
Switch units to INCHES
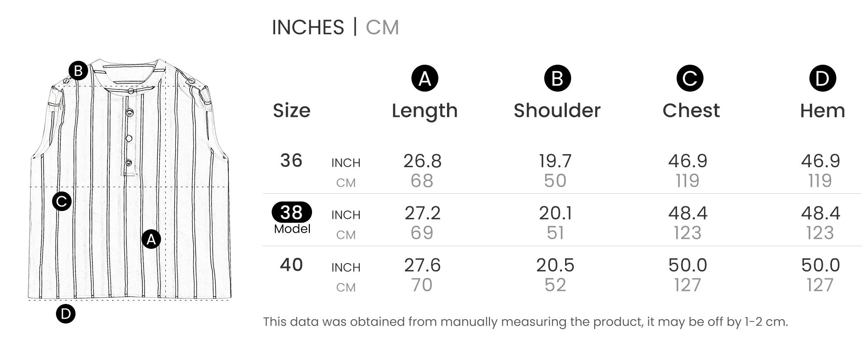click(308, 27)
